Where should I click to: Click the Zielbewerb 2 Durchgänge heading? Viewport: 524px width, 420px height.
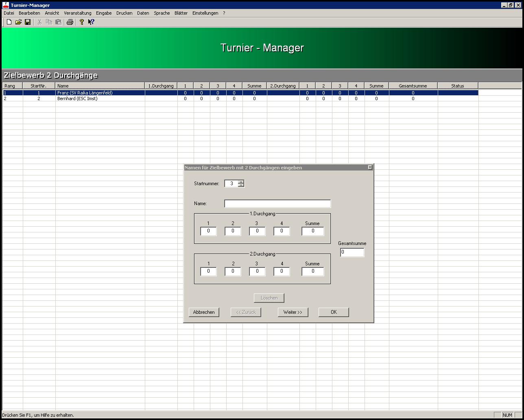(x=51, y=75)
